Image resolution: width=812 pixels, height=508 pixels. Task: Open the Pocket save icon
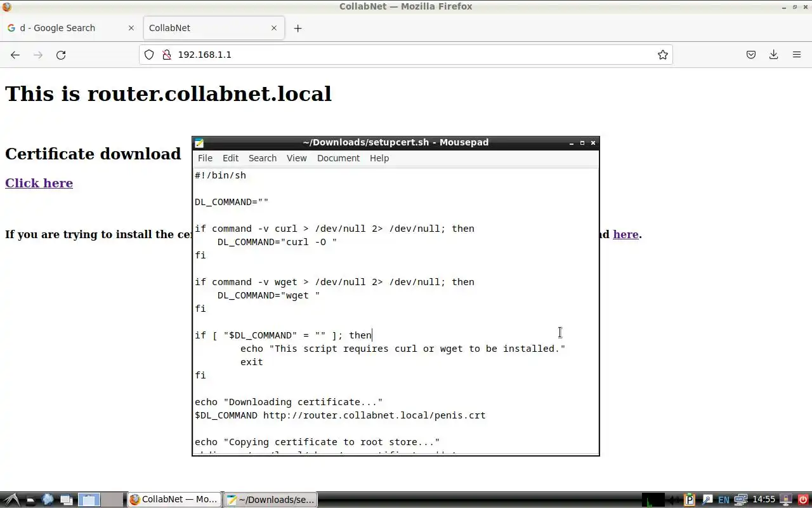pos(751,55)
